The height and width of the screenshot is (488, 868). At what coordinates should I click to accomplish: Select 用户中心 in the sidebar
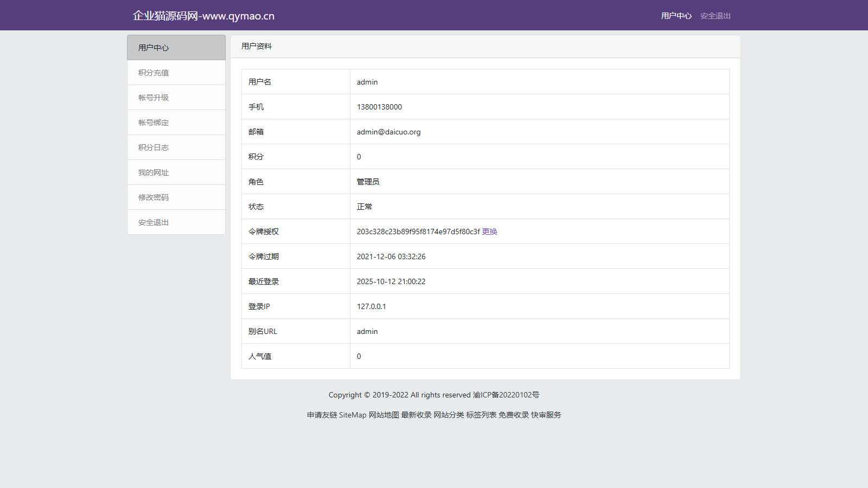click(x=154, y=48)
